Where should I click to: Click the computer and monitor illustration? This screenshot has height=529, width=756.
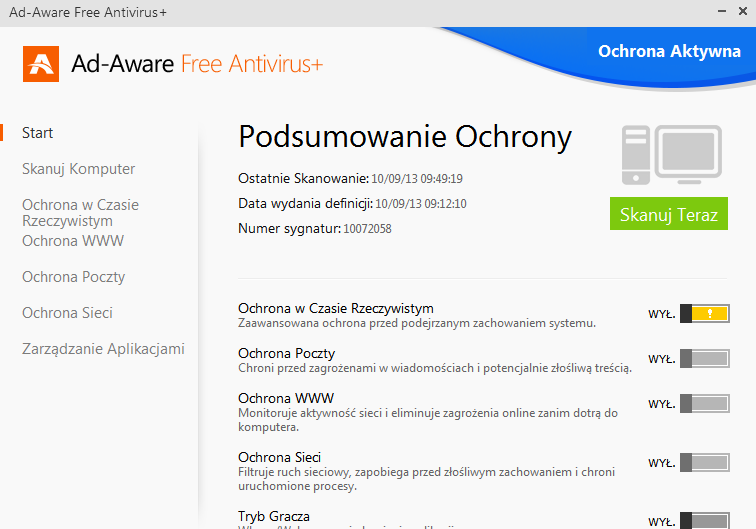click(x=672, y=155)
